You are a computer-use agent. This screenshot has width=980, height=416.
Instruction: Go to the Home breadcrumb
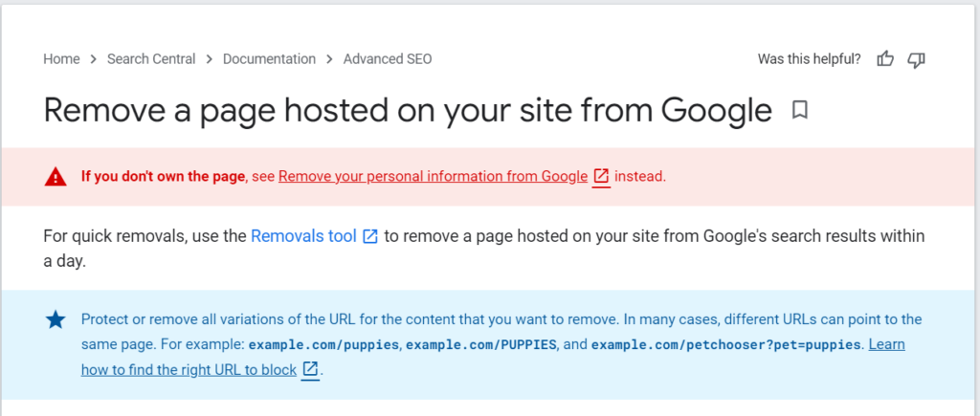pyautogui.click(x=61, y=59)
